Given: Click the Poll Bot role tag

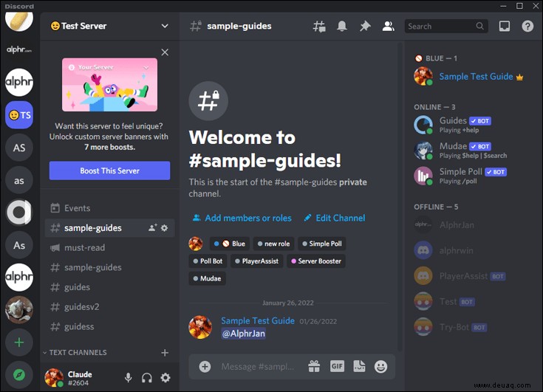Looking at the screenshot, I should click(208, 261).
